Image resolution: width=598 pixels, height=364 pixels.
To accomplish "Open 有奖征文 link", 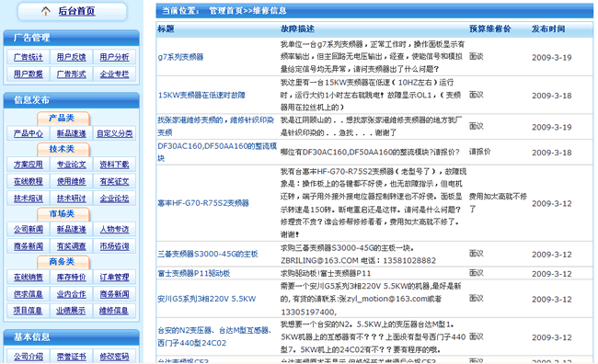I will pos(114,181).
